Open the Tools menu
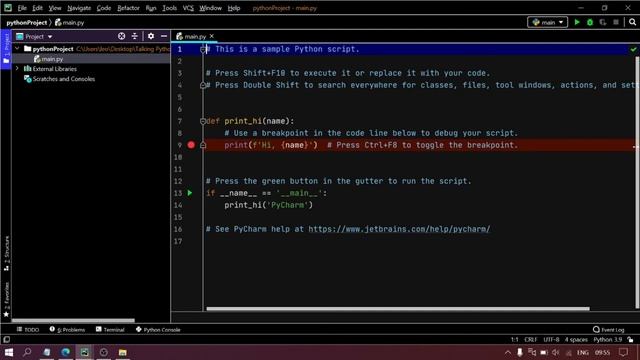Viewport: 640px width, 360px height. point(169,8)
